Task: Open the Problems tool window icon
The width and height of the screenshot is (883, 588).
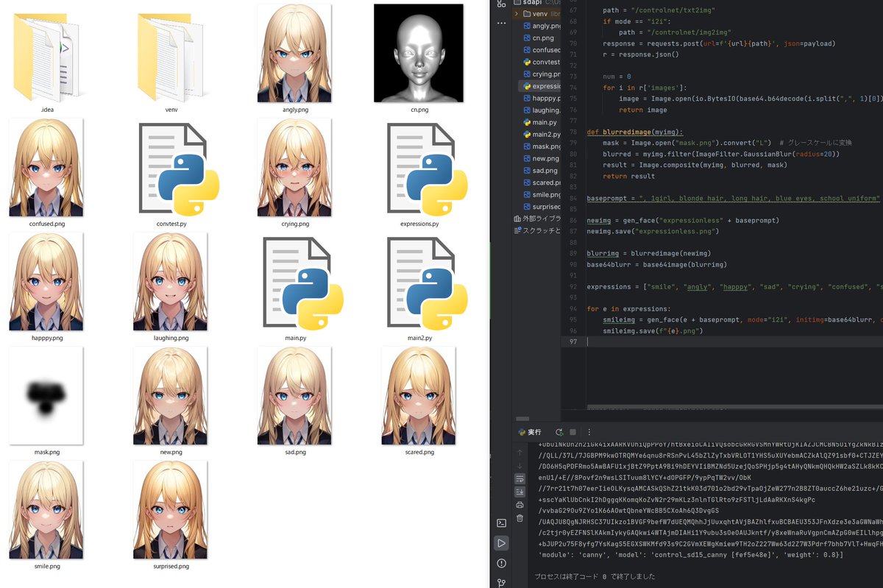Action: (x=501, y=563)
